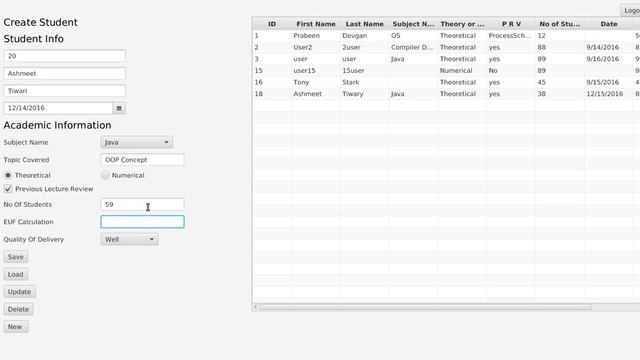Click the Logout button
This screenshot has height=360, width=640.
point(630,11)
